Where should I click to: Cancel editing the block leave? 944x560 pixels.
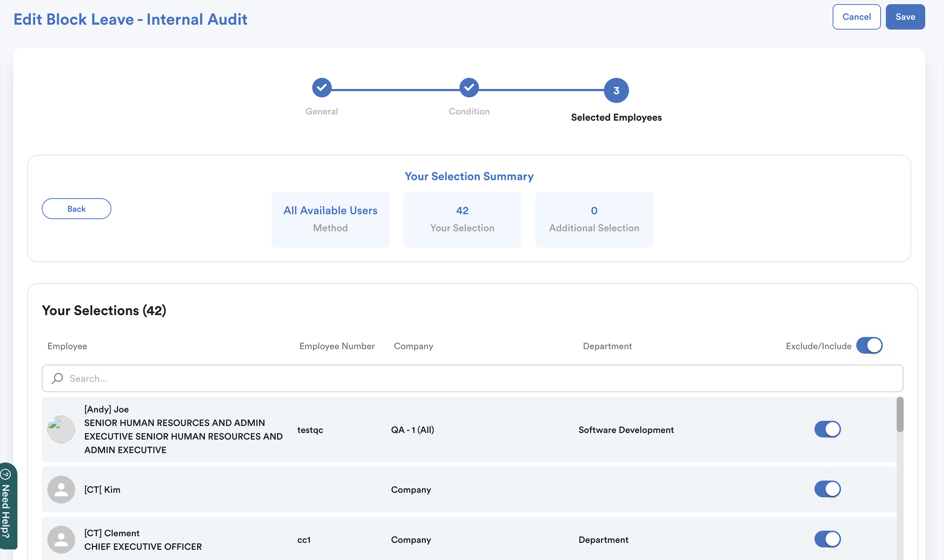(856, 17)
